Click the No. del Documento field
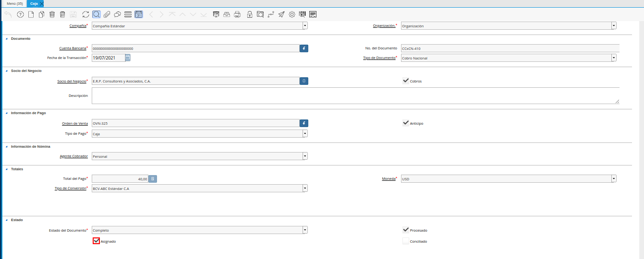 tap(510, 48)
